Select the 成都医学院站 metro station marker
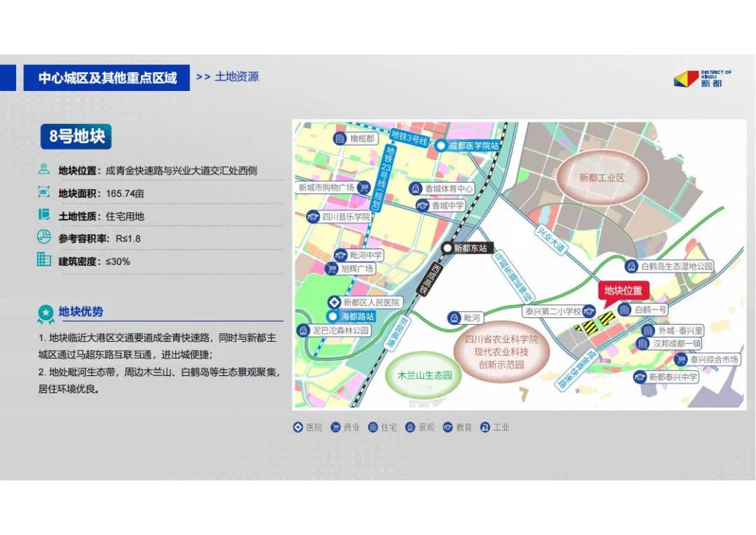This screenshot has height=535, width=756. coord(442,146)
